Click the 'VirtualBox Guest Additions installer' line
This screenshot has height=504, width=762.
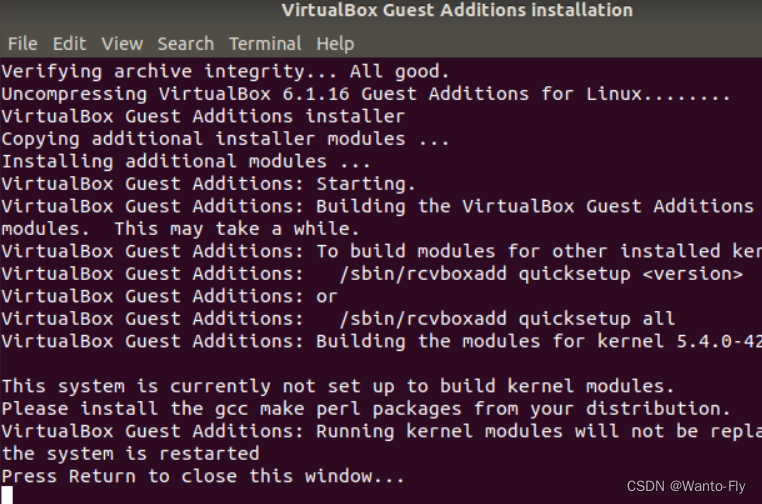(x=203, y=117)
